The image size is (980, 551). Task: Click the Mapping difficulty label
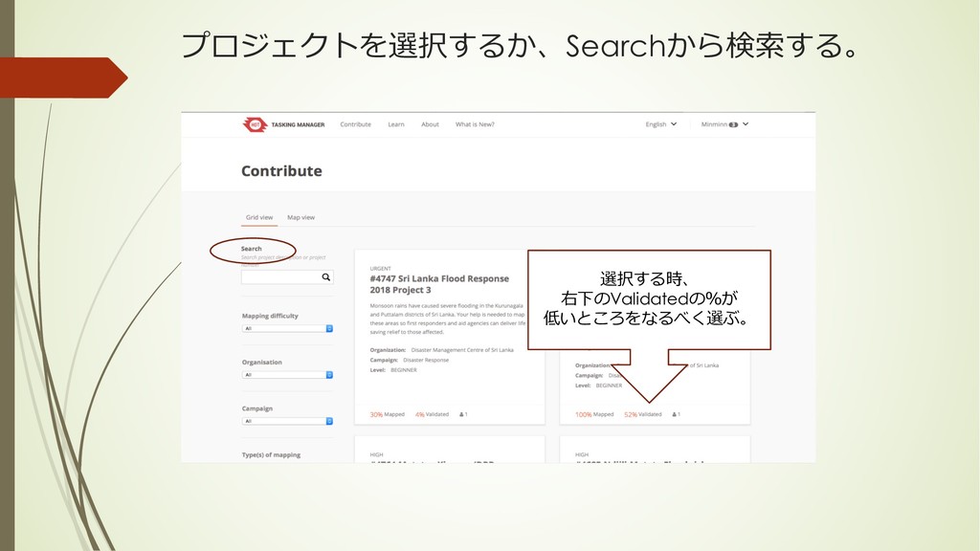[x=270, y=316]
